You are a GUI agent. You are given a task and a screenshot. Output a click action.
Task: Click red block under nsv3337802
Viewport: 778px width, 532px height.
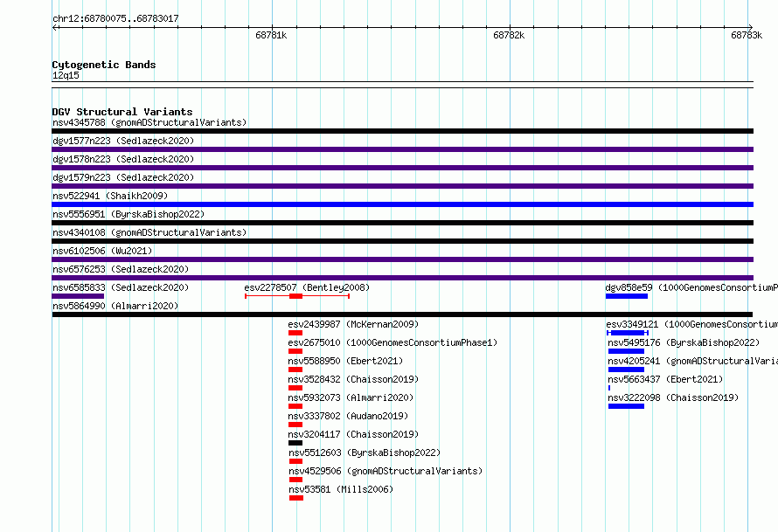(295, 425)
